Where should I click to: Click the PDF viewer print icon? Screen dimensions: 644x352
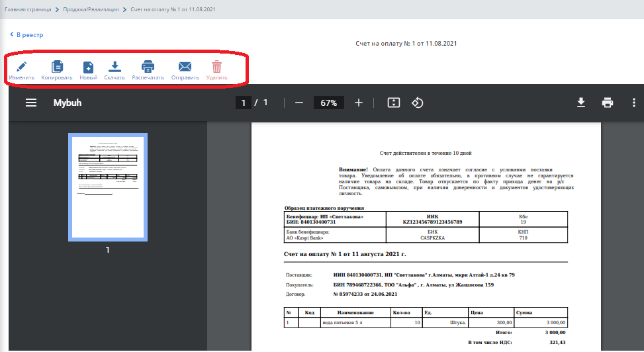coord(608,103)
